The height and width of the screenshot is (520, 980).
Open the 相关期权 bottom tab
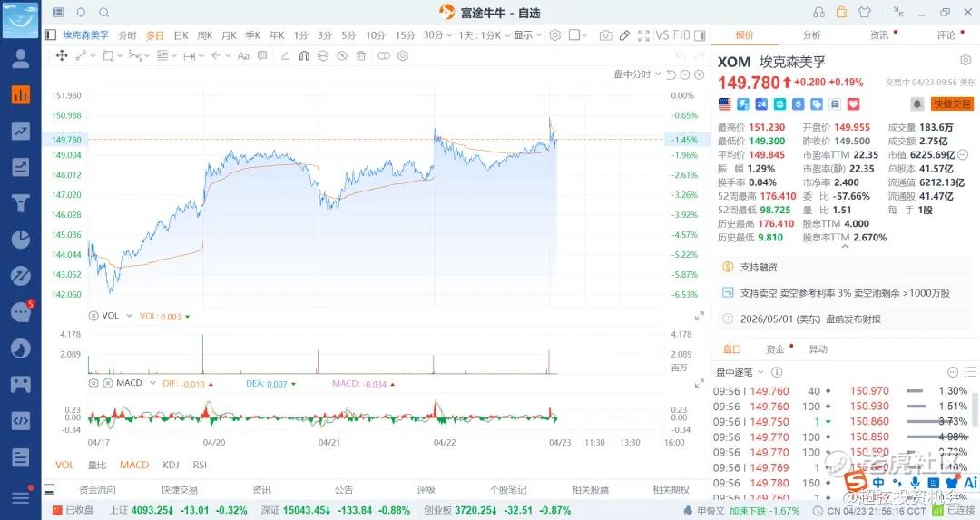point(671,489)
